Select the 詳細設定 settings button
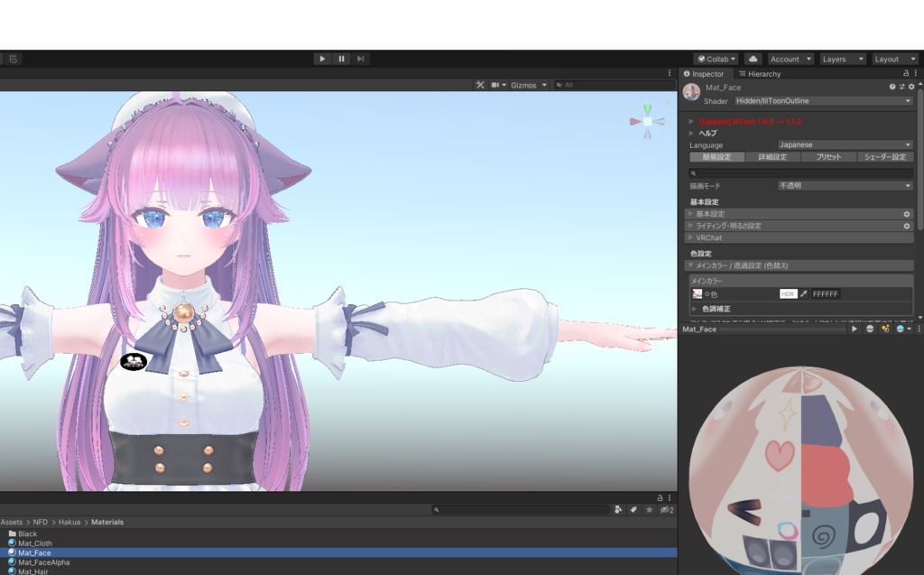 coord(773,157)
